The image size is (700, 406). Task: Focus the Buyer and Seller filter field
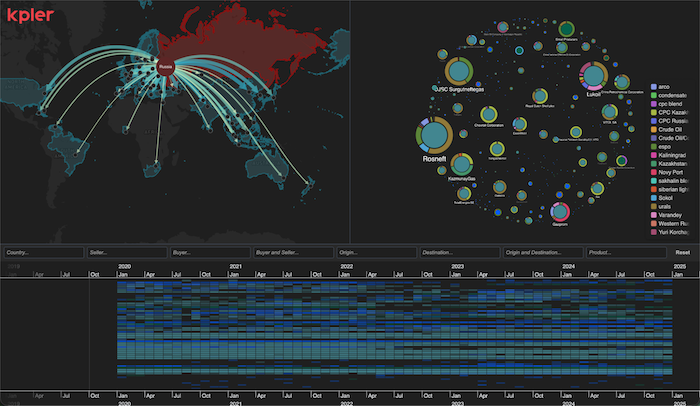(293, 252)
